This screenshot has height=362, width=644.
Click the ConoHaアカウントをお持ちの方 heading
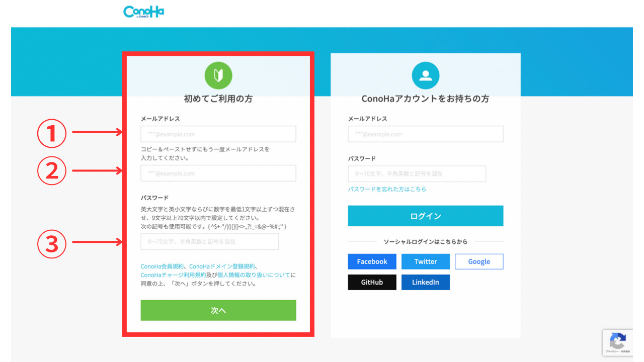(426, 99)
